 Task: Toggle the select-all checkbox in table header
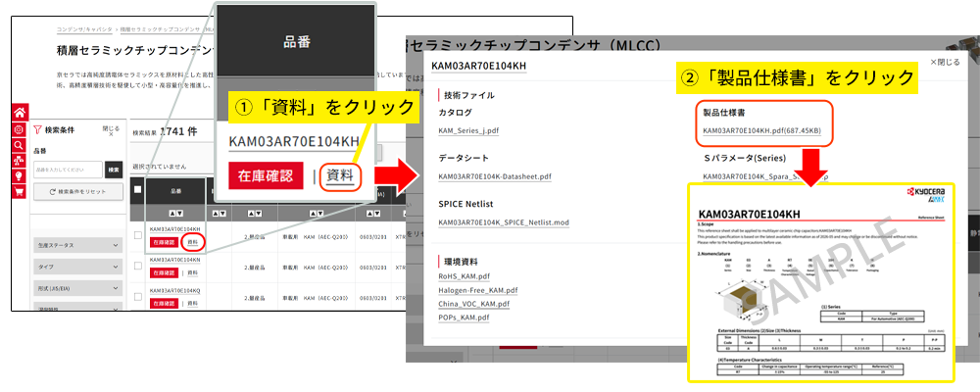[137, 190]
